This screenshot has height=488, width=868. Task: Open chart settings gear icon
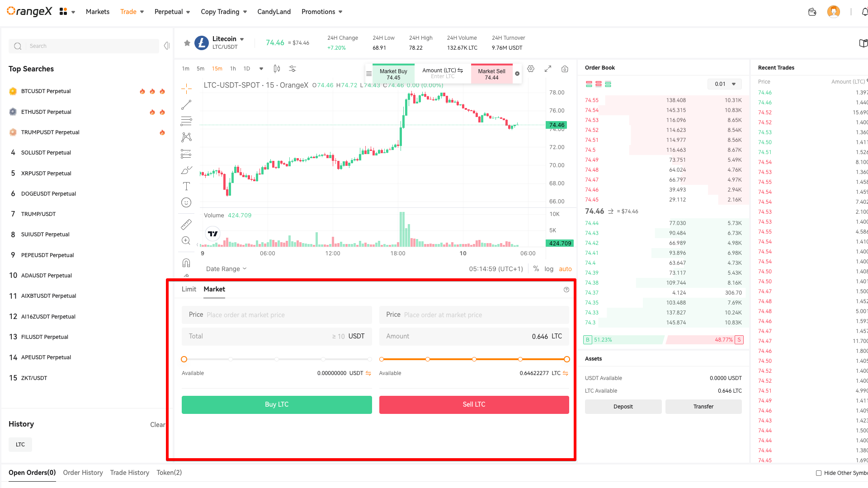point(531,69)
